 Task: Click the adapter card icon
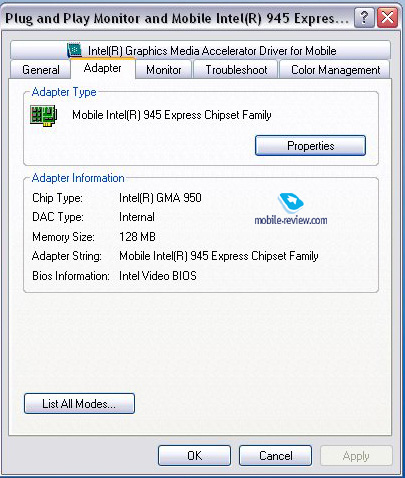[44, 116]
